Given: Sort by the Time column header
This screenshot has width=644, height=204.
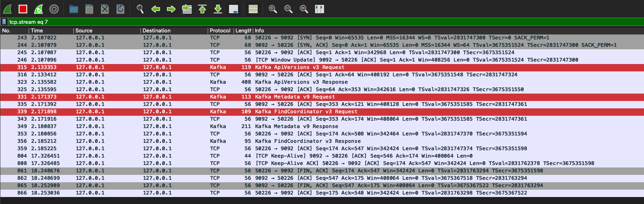Looking at the screenshot, I should click(51, 30).
